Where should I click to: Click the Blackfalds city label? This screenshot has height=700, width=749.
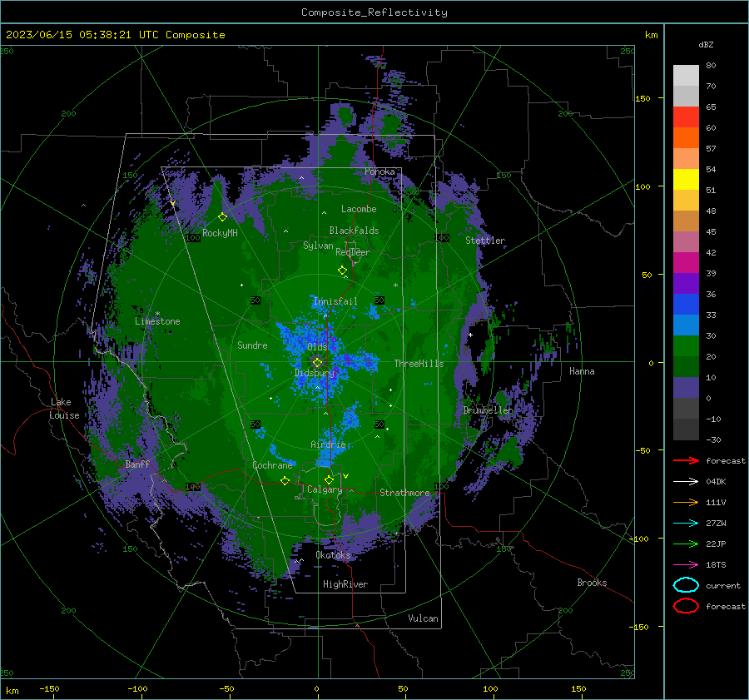pyautogui.click(x=354, y=231)
